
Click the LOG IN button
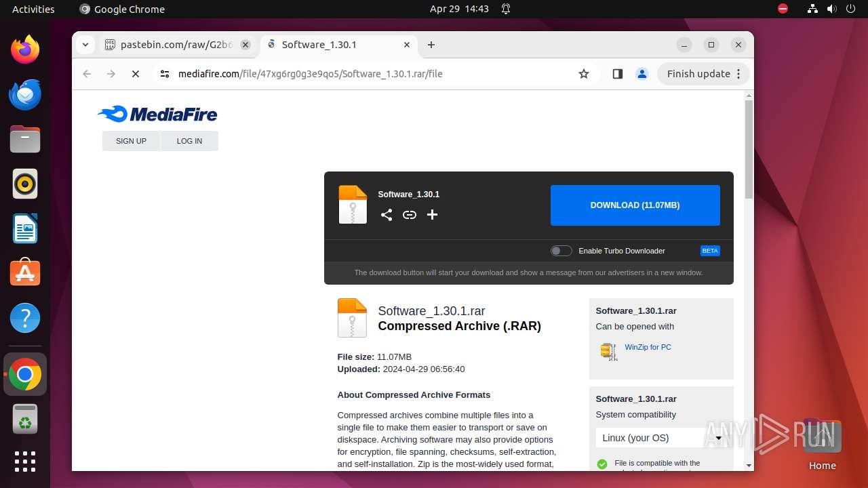(189, 141)
